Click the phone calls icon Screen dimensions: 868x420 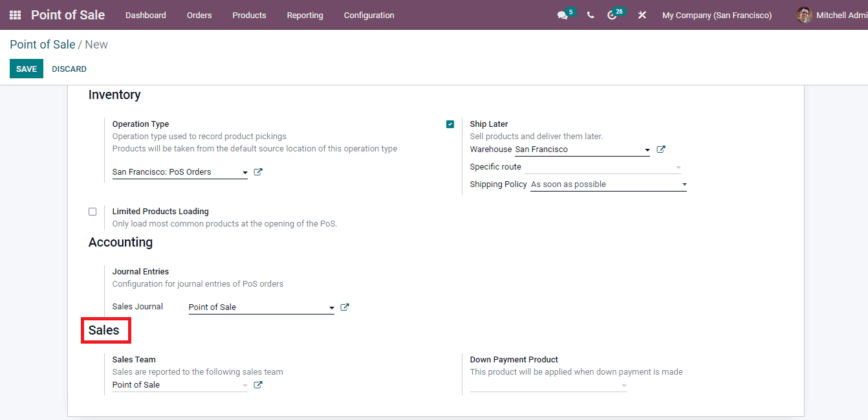tap(590, 15)
